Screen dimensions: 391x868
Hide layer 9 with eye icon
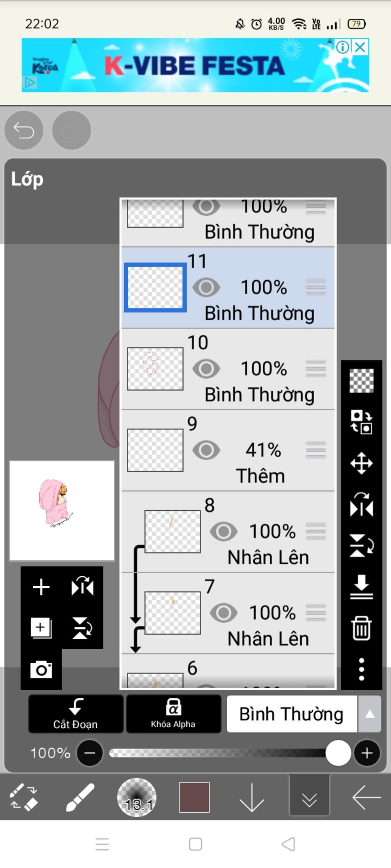(206, 450)
